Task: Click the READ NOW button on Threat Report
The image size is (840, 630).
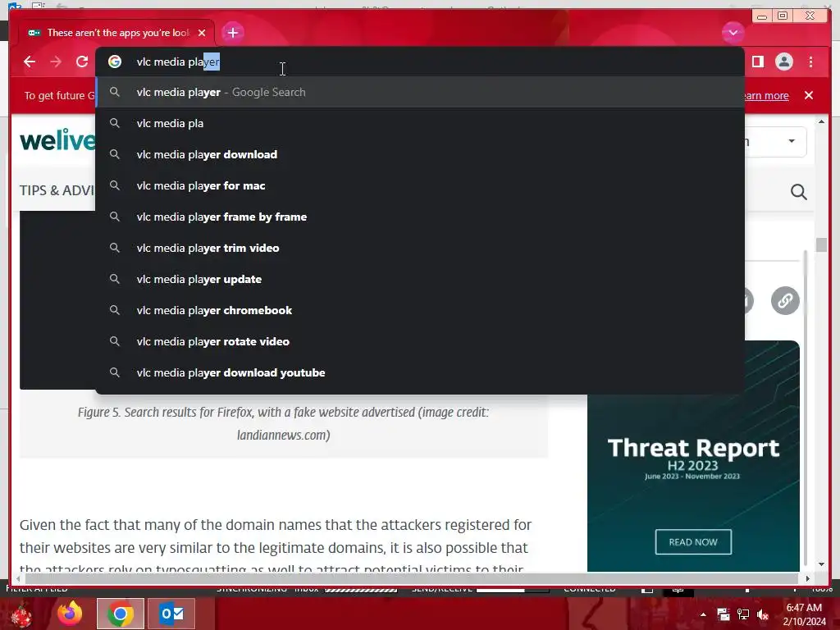Action: tap(693, 542)
